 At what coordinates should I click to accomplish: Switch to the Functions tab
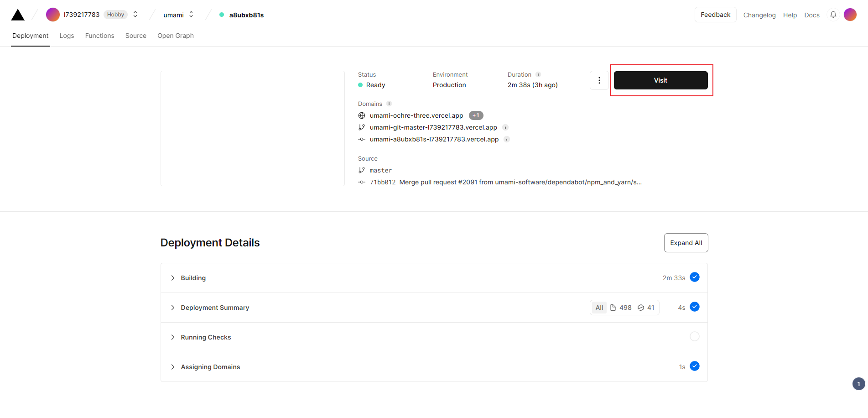point(99,36)
